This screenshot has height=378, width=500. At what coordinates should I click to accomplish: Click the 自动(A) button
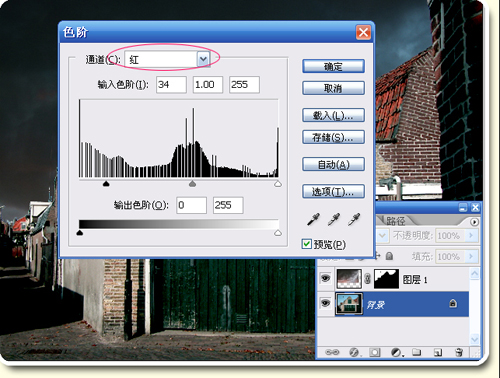333,164
